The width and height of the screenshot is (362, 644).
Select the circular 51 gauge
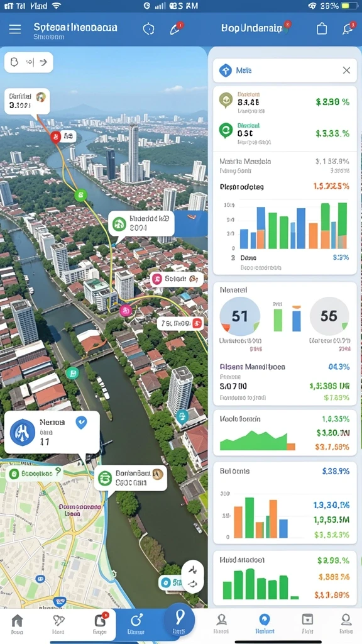click(x=239, y=316)
